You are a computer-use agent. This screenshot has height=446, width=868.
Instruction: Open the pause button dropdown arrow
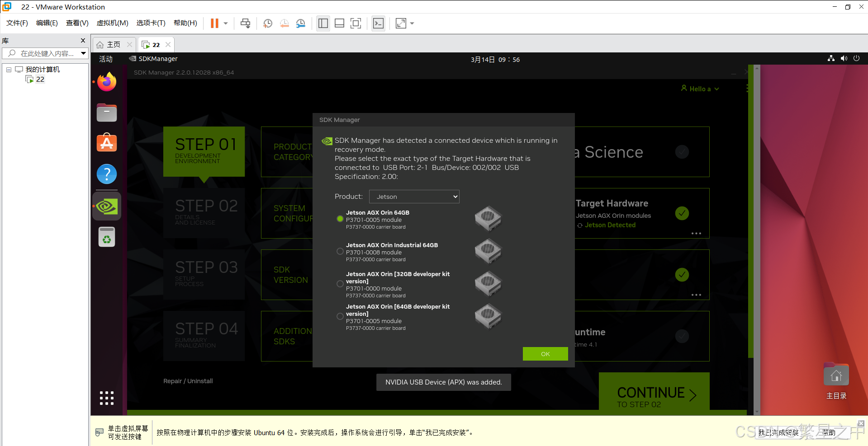(x=226, y=23)
